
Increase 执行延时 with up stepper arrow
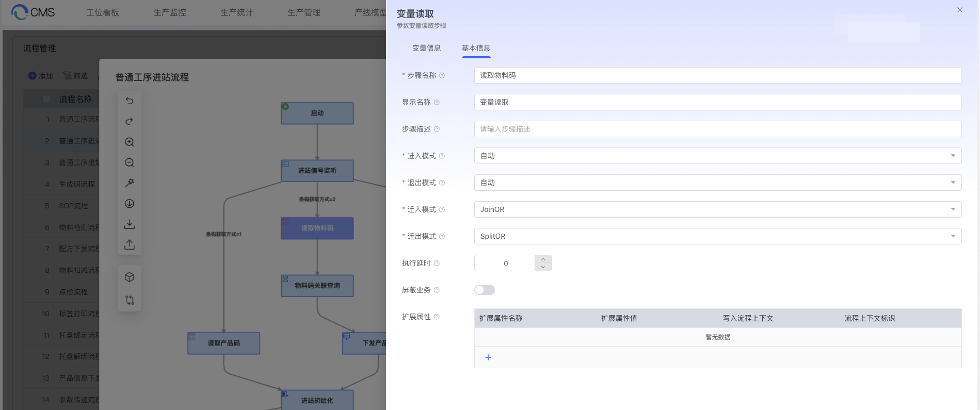[x=543, y=259]
